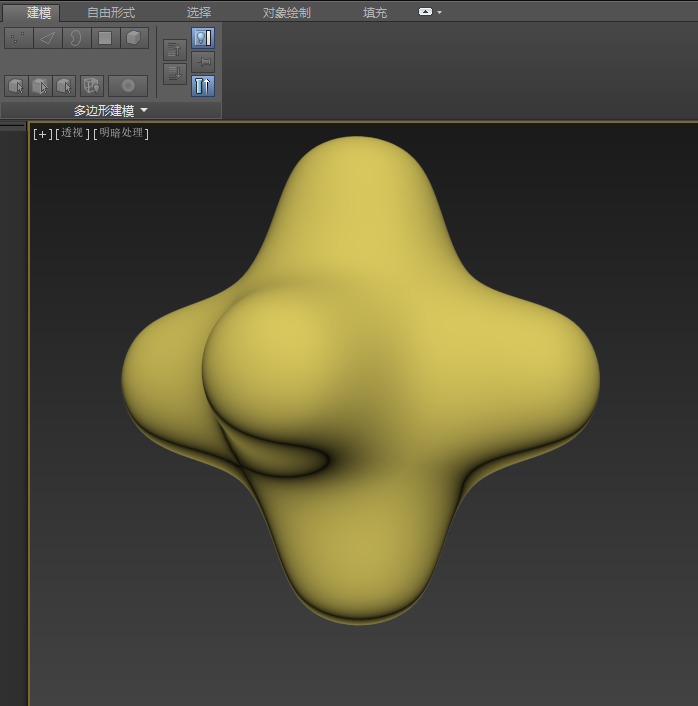Toggle the pin stack button
The height and width of the screenshot is (706, 698).
pyautogui.click(x=203, y=62)
